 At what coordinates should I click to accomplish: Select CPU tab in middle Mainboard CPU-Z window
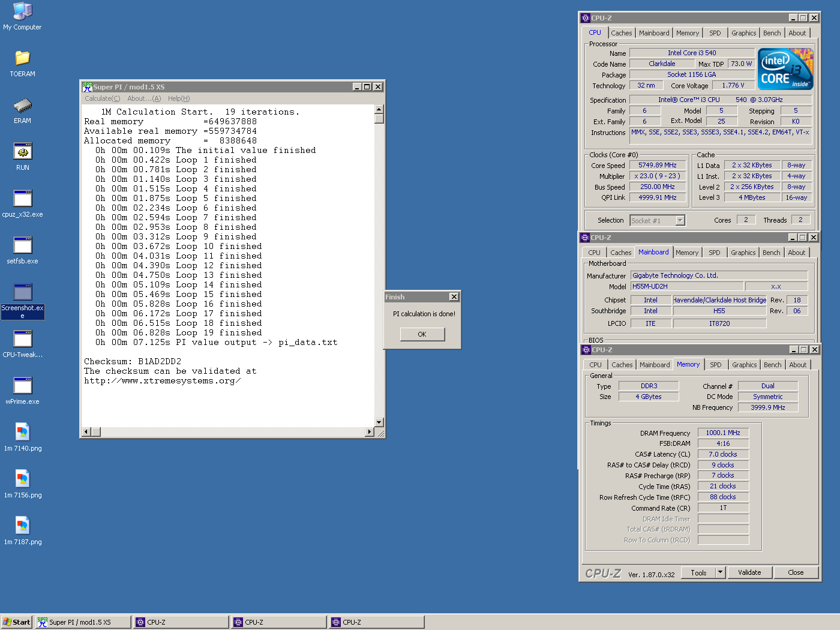pyautogui.click(x=594, y=253)
